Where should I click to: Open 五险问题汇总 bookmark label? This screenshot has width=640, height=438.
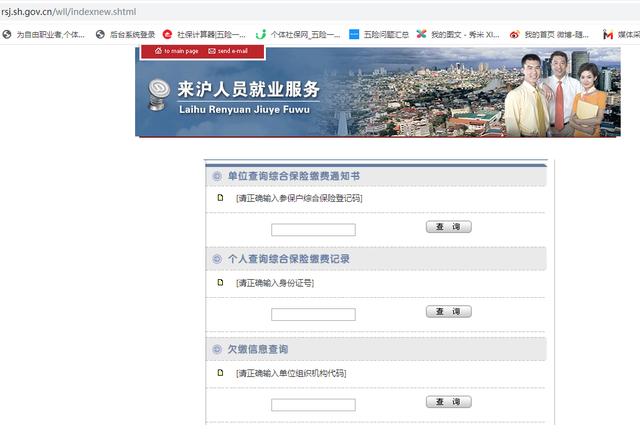(386, 35)
